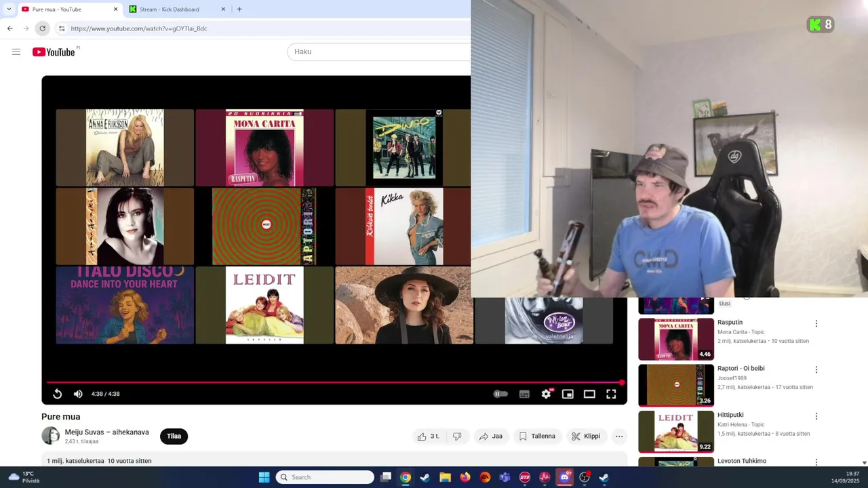Screen dimensions: 868x488
Task: Open the player settings gear
Action: coord(547,394)
